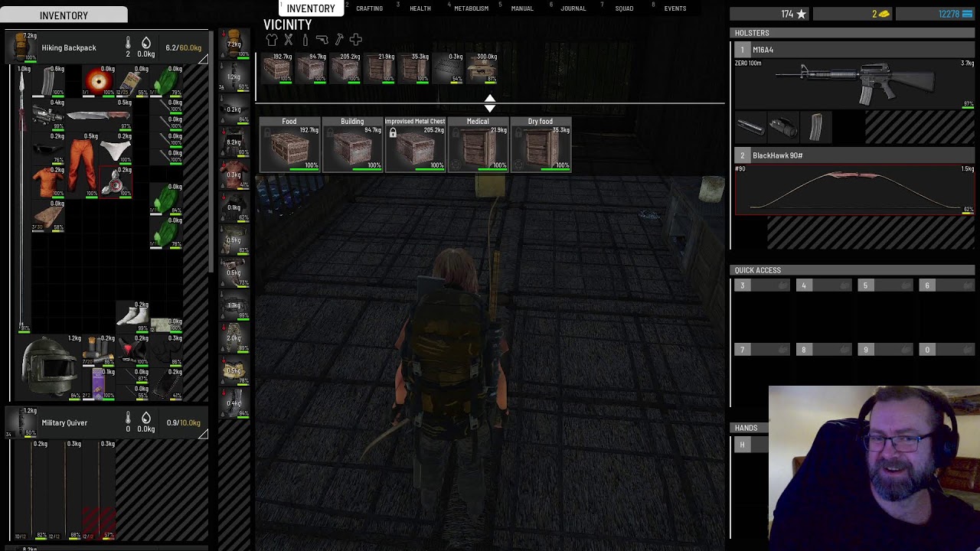Open the Food chest container

click(289, 145)
